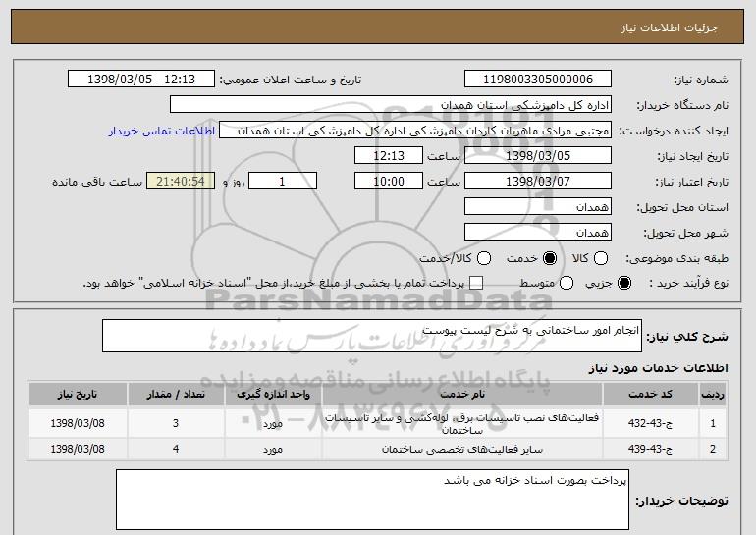
Task: Click the سایر فعالیت‌های تخصصی ساختمان service name
Action: pos(461,450)
